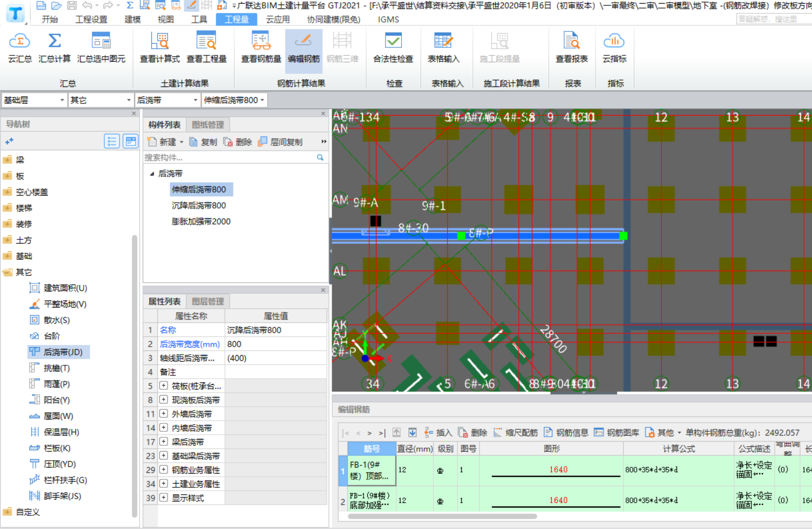The image size is (812, 529).
Task: Click last-record arrow in rebar editor
Action: tap(381, 433)
